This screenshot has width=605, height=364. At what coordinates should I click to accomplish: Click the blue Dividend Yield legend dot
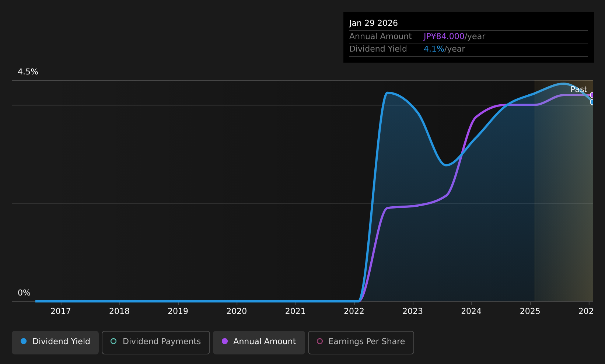tap(24, 341)
